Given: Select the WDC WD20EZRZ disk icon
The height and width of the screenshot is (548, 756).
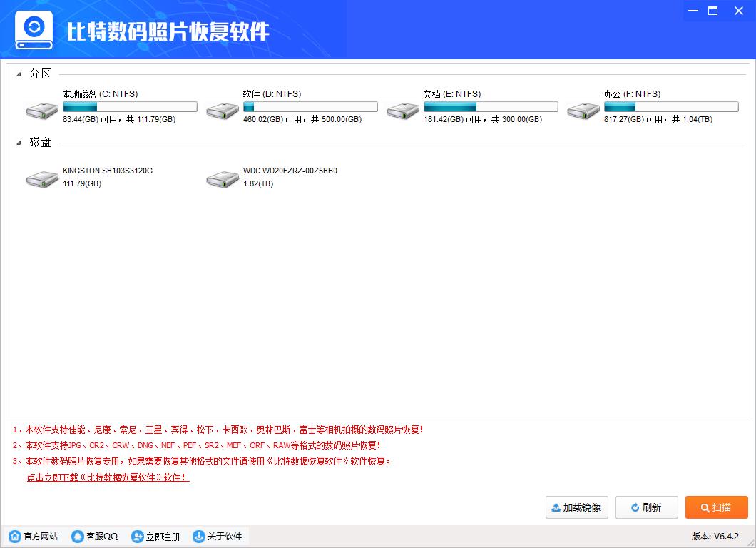Looking at the screenshot, I should click(223, 179).
